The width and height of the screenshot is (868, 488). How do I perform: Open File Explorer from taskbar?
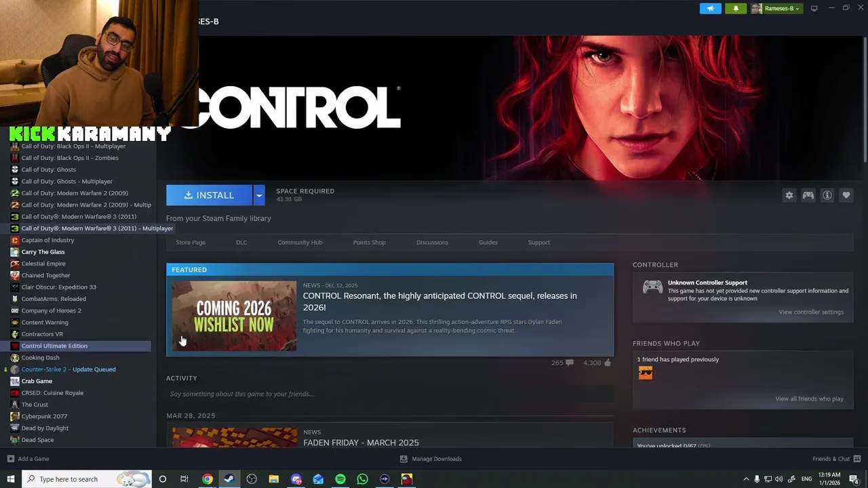274,479
